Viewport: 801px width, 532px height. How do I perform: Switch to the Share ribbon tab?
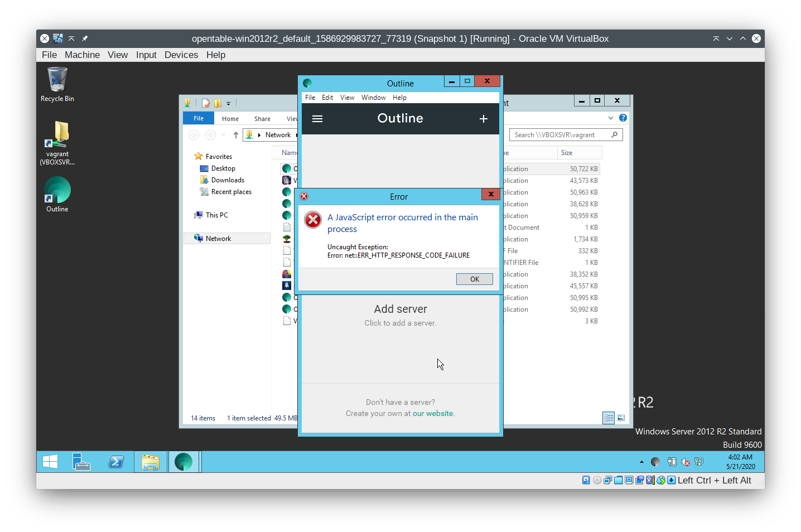(262, 118)
